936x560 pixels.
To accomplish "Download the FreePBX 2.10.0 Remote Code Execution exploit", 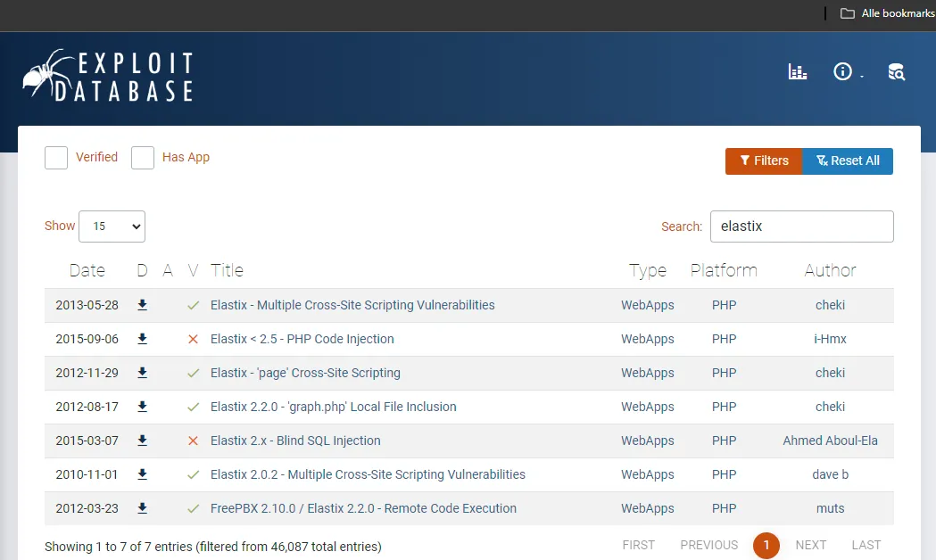I will pyautogui.click(x=142, y=508).
